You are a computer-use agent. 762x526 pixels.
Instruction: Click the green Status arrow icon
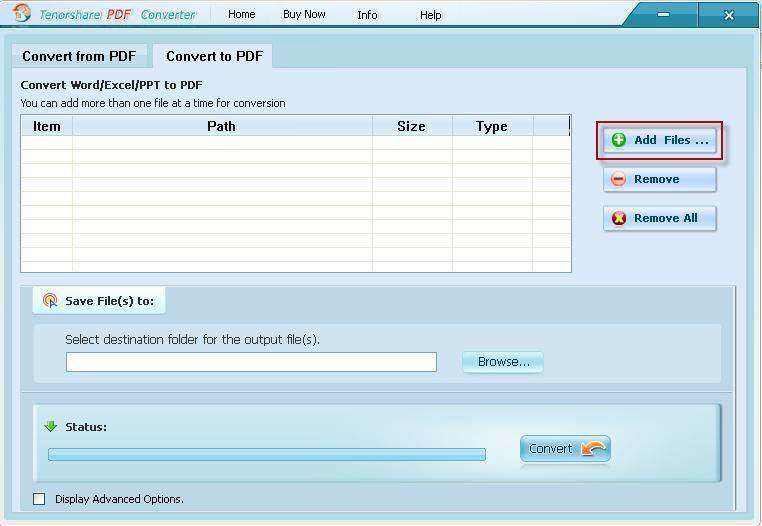[51, 426]
